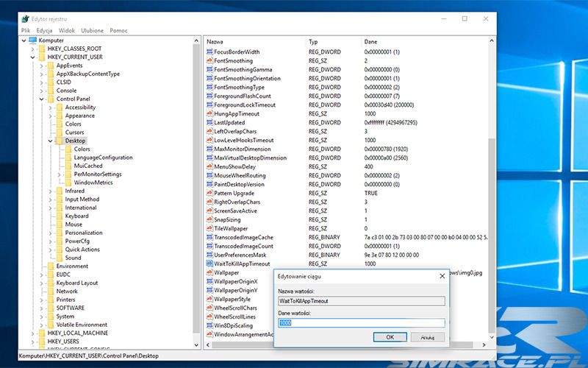Image resolution: width=588 pixels, height=368 pixels.
Task: Collapse the Control Panel tree node
Action: (41, 99)
